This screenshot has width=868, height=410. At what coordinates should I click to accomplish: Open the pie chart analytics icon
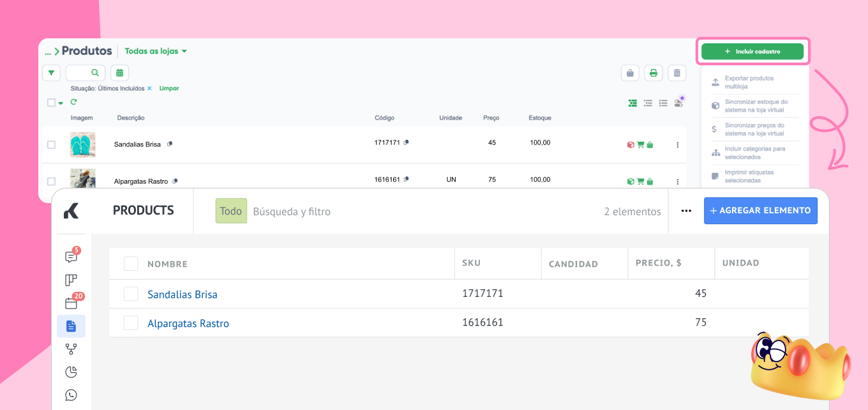(71, 372)
